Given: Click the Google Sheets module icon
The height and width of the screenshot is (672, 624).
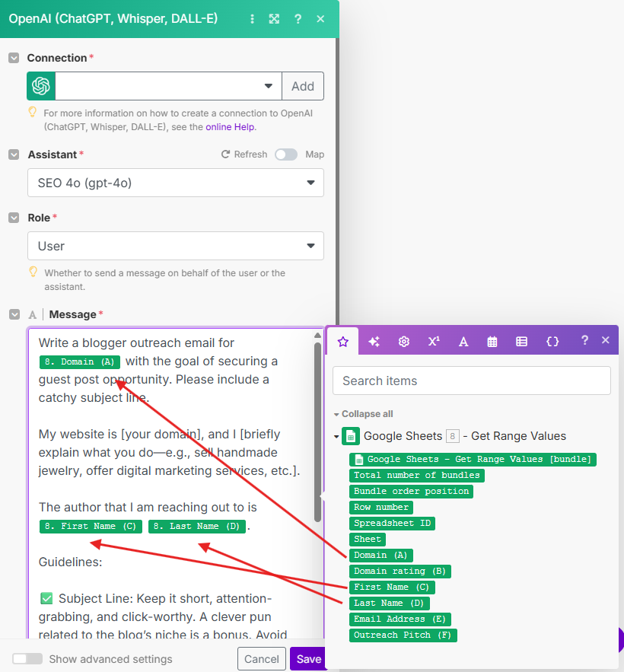Looking at the screenshot, I should [351, 436].
